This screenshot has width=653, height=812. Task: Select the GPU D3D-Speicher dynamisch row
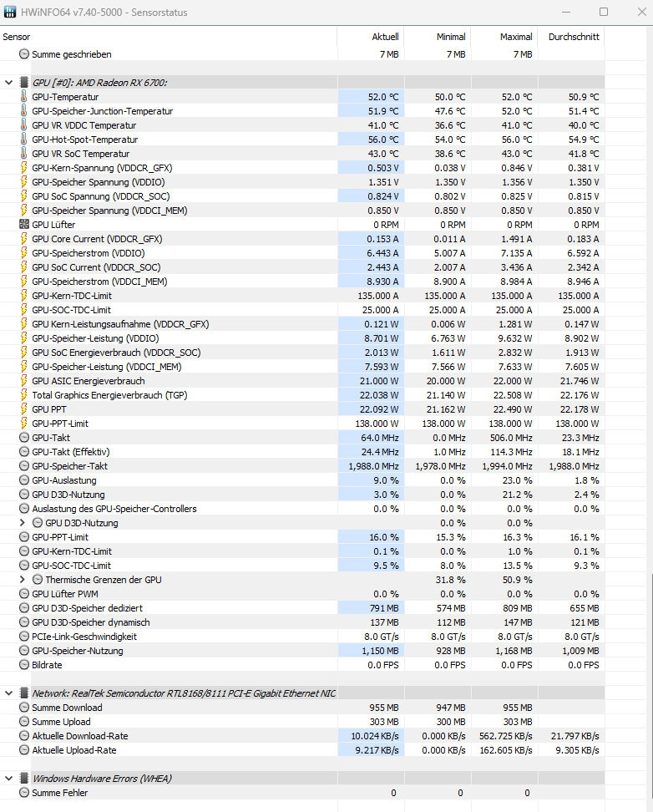coord(302,622)
